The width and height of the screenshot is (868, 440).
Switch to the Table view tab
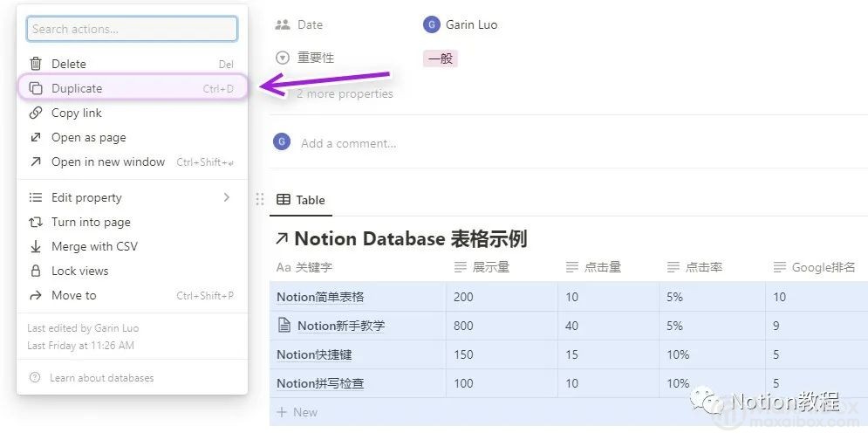301,200
